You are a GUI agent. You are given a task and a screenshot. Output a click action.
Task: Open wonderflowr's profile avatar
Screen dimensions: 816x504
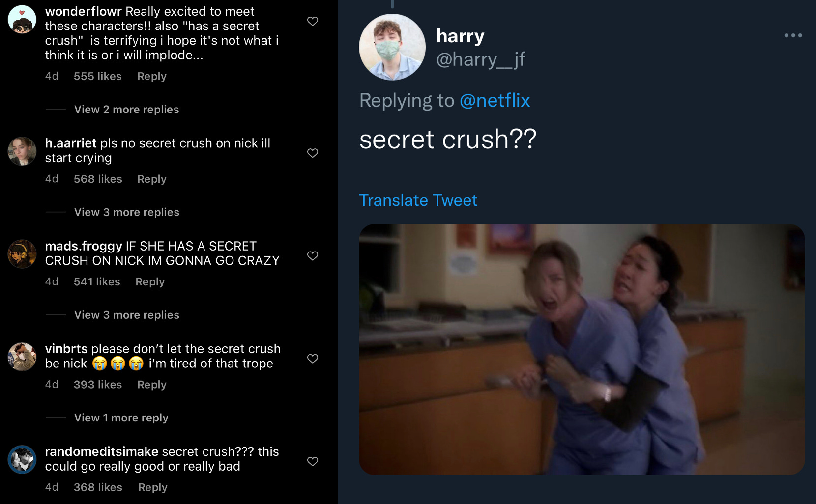click(22, 20)
